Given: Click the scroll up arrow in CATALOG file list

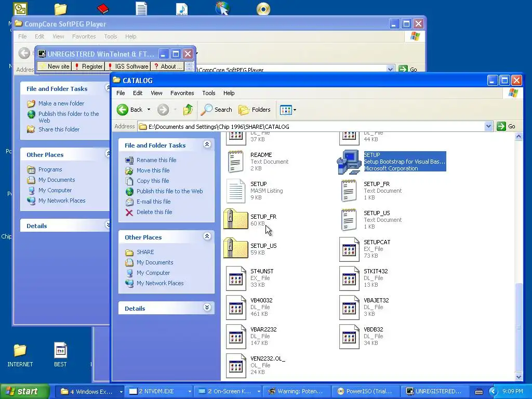Looking at the screenshot, I should point(518,137).
